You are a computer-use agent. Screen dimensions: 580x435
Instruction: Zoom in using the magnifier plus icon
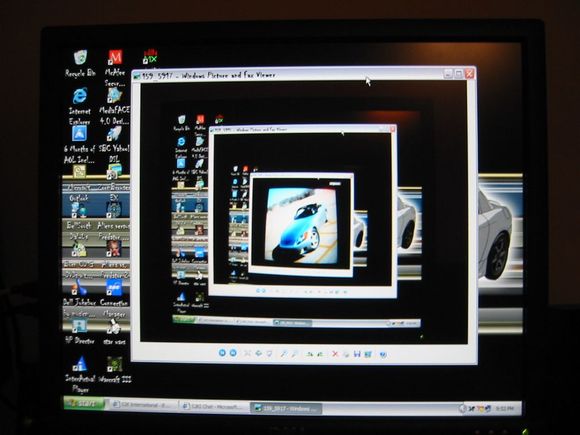point(284,354)
